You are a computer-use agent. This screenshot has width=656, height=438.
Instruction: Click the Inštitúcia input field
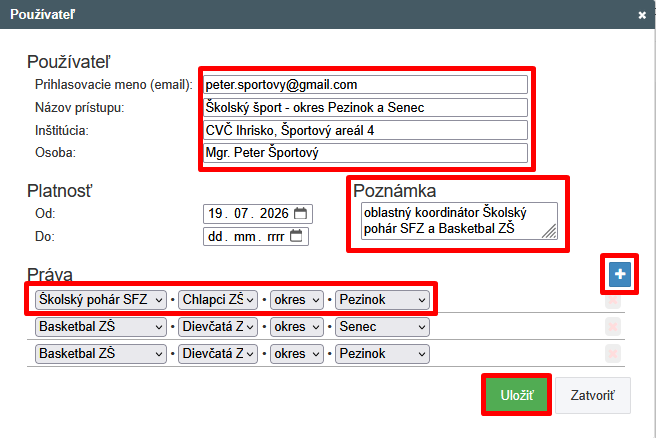365,131
